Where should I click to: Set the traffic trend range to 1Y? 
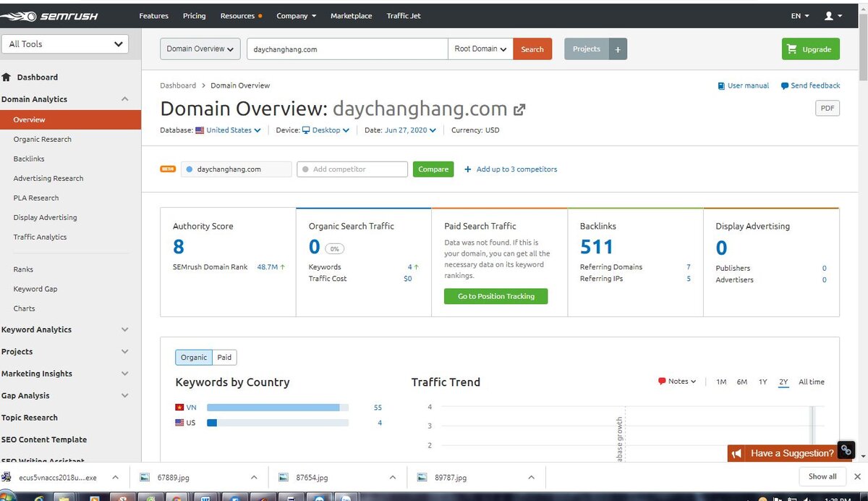[x=763, y=382]
